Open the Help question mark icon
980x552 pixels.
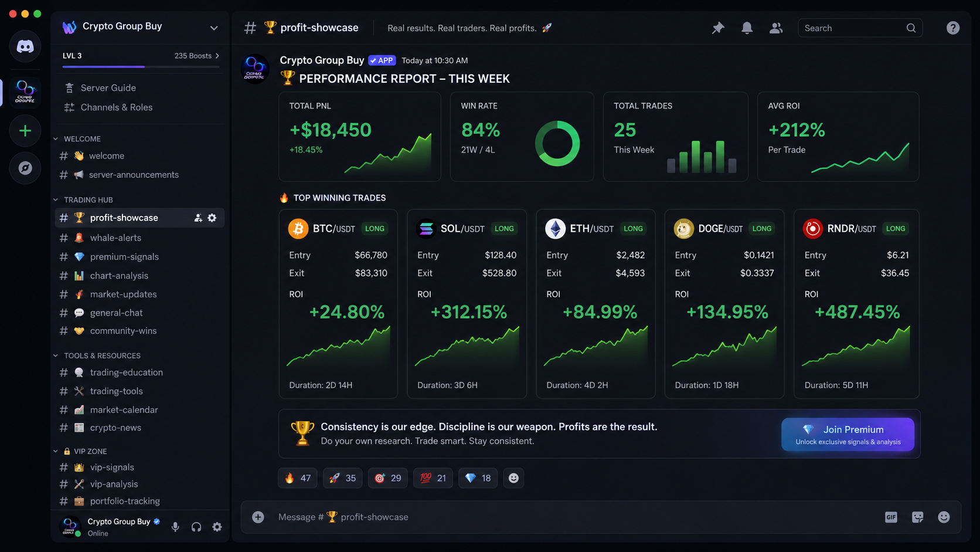coord(953,28)
